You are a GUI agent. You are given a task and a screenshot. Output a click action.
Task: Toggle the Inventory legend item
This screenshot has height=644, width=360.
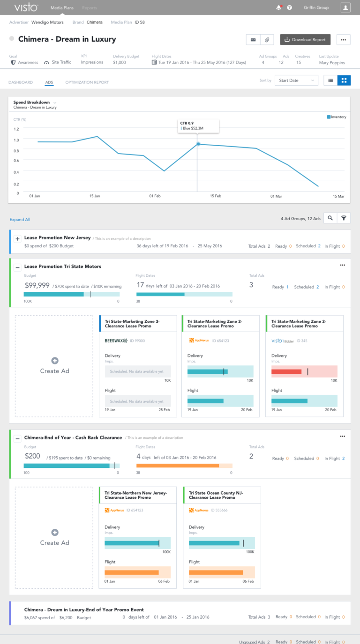pyautogui.click(x=337, y=117)
